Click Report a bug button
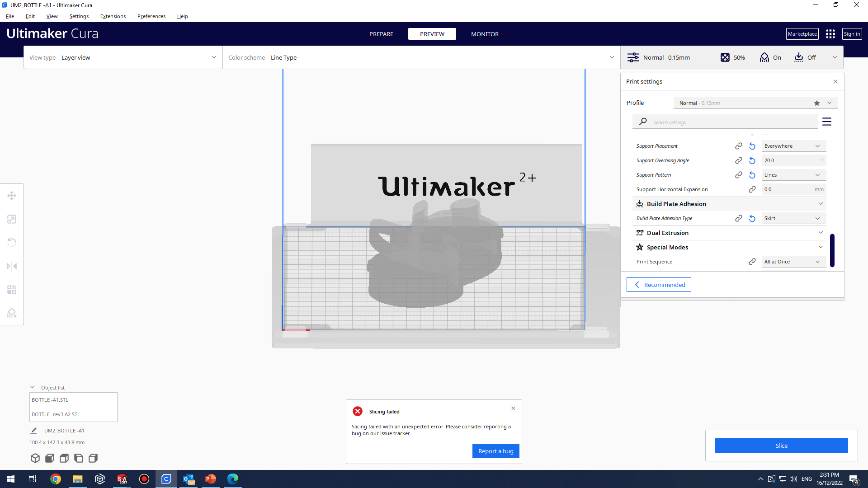 click(x=496, y=451)
